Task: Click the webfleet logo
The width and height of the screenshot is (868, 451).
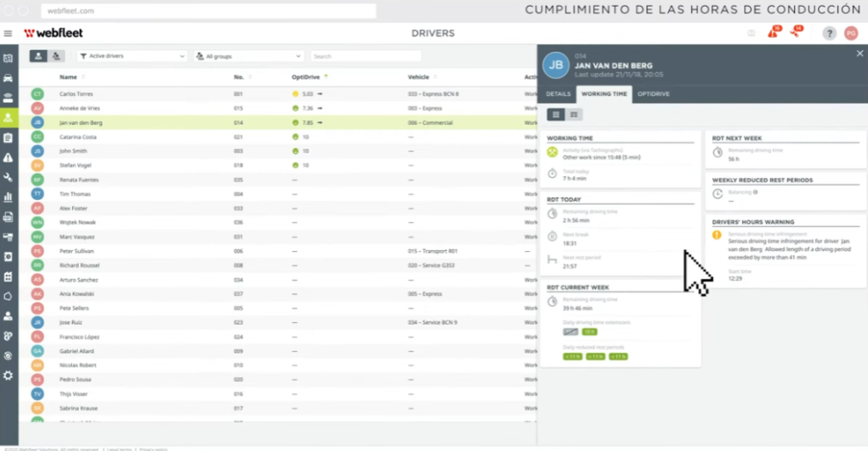Action: (x=53, y=33)
